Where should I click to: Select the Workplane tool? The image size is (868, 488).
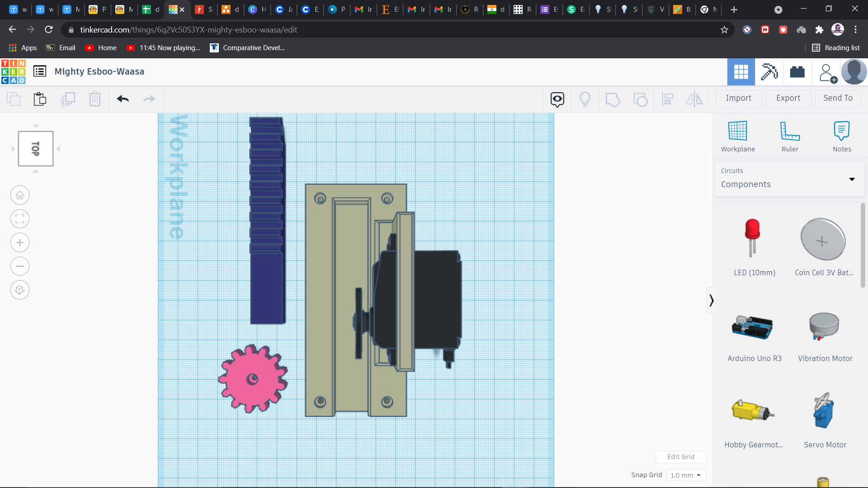(x=738, y=136)
